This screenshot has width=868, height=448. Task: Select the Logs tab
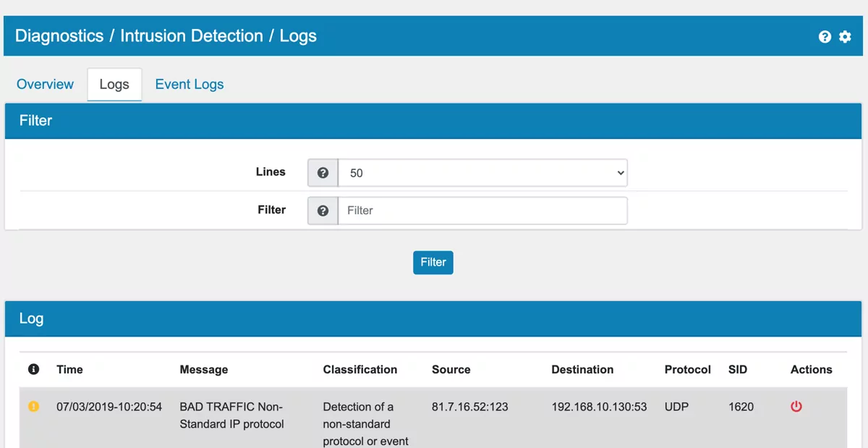[x=114, y=84]
